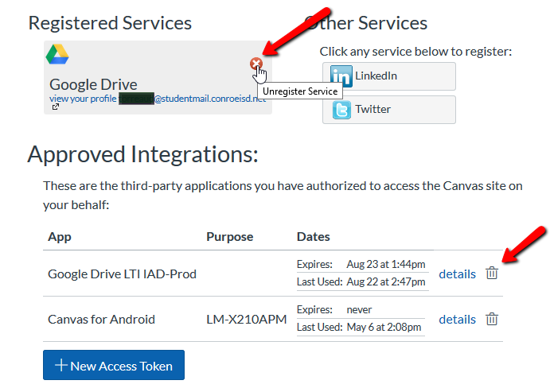This screenshot has height=392, width=550.
Task: Click the external link icon under profile link
Action: [56, 107]
